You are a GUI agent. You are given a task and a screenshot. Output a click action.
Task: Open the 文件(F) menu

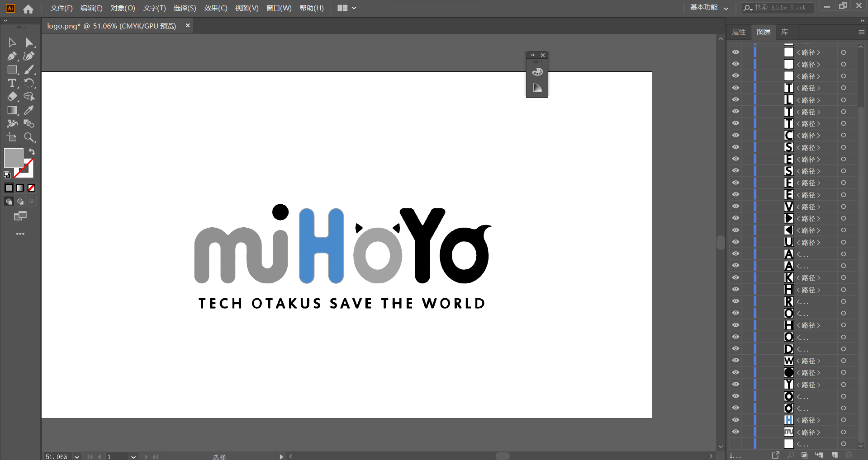point(62,8)
